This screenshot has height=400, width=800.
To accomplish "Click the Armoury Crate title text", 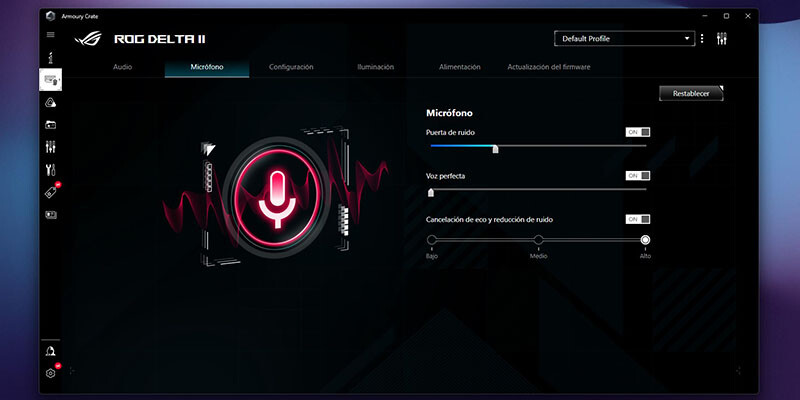I will [x=80, y=16].
